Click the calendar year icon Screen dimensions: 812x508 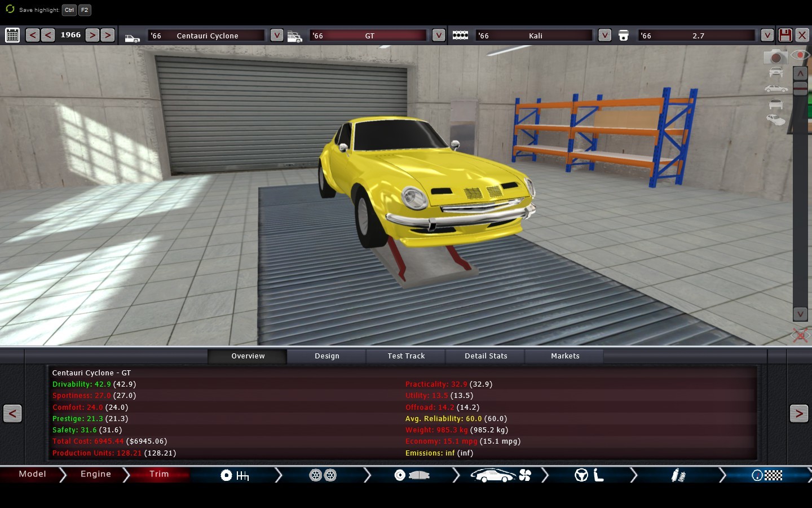click(12, 35)
